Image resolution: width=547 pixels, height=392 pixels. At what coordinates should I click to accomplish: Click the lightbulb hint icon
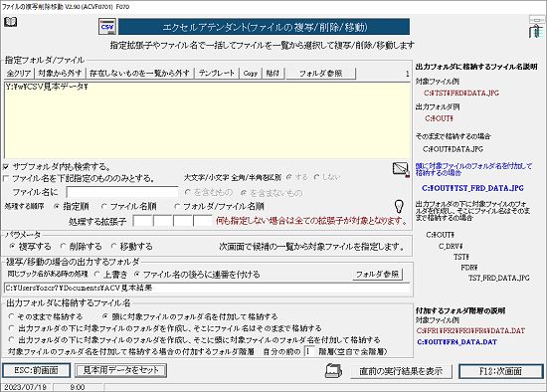399,207
